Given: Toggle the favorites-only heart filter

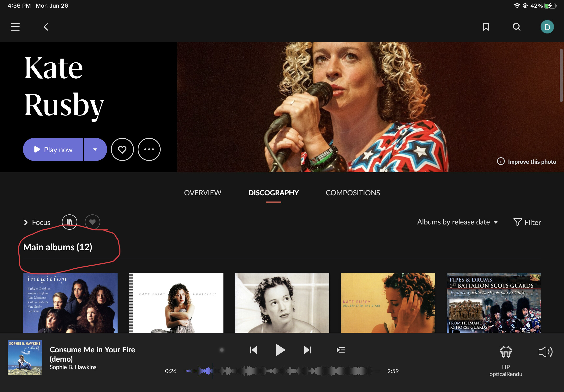Looking at the screenshot, I should click(92, 222).
